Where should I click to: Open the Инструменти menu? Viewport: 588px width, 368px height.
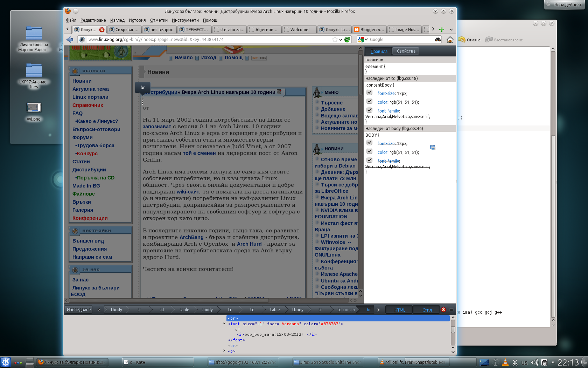[x=185, y=20]
